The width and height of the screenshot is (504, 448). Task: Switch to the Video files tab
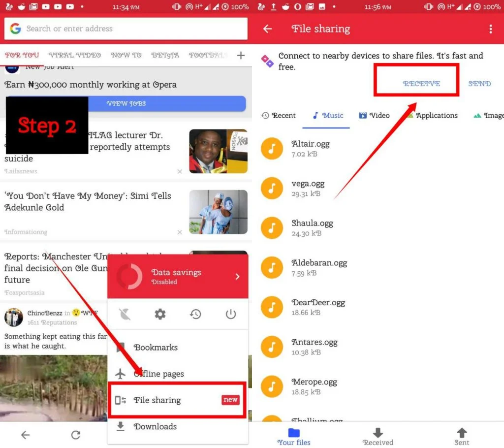click(x=374, y=116)
